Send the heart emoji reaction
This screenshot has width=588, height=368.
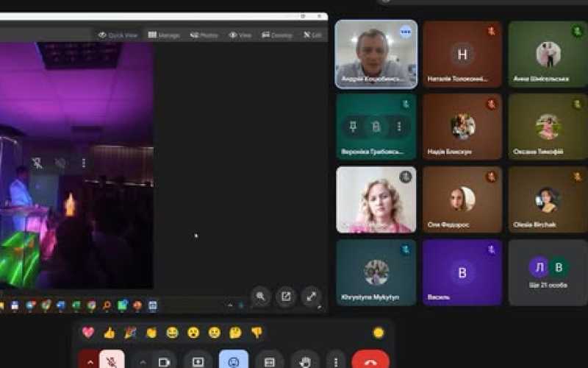click(x=88, y=333)
